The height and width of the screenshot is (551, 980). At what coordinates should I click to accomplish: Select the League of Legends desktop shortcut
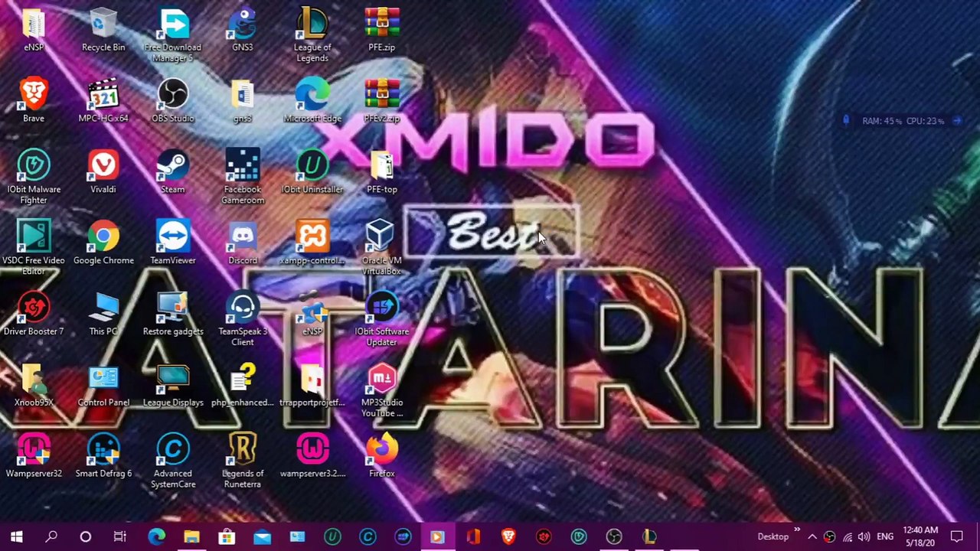pos(312,35)
